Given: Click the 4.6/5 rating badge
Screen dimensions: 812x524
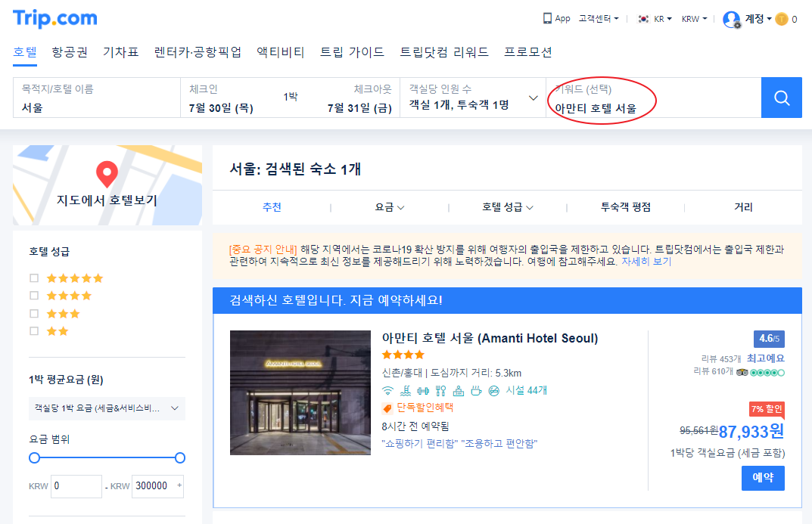Looking at the screenshot, I should (769, 339).
